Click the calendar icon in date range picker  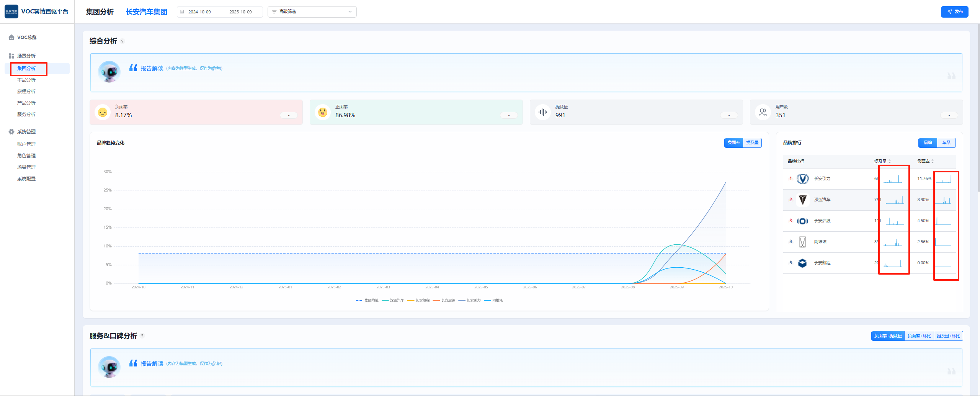point(182,12)
